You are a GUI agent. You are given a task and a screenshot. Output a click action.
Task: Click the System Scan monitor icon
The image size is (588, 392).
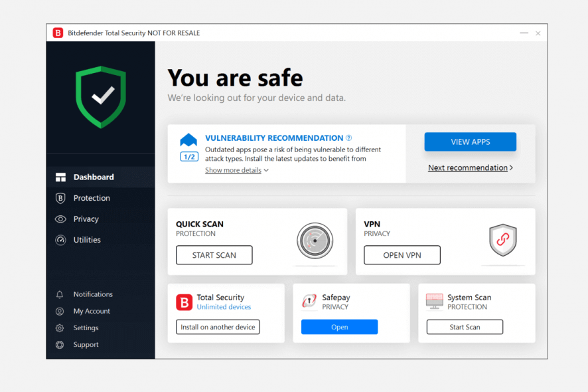tap(435, 302)
